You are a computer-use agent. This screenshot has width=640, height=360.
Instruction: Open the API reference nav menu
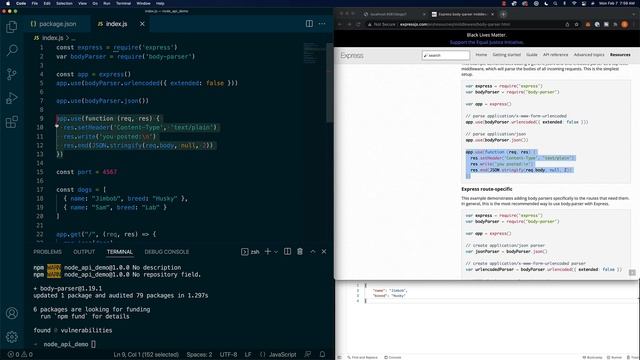tap(555, 55)
